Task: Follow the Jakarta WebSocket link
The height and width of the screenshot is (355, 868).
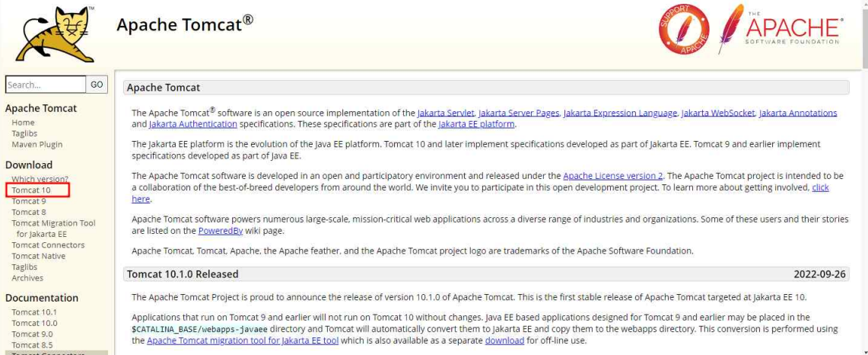Action: (718, 114)
